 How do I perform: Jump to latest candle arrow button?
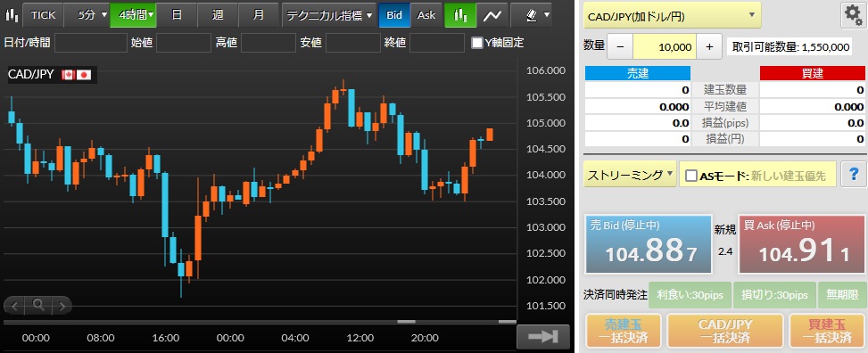point(543,336)
